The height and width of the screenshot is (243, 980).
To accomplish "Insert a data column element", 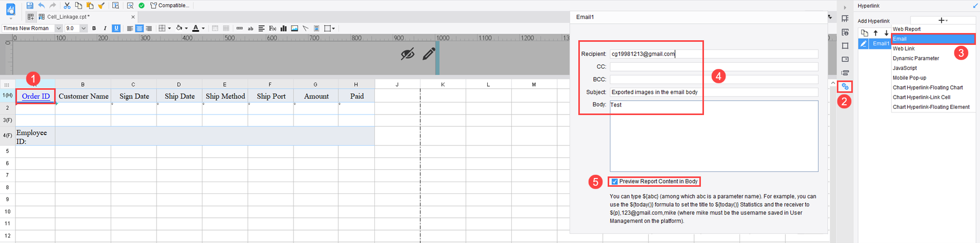I will click(239, 28).
